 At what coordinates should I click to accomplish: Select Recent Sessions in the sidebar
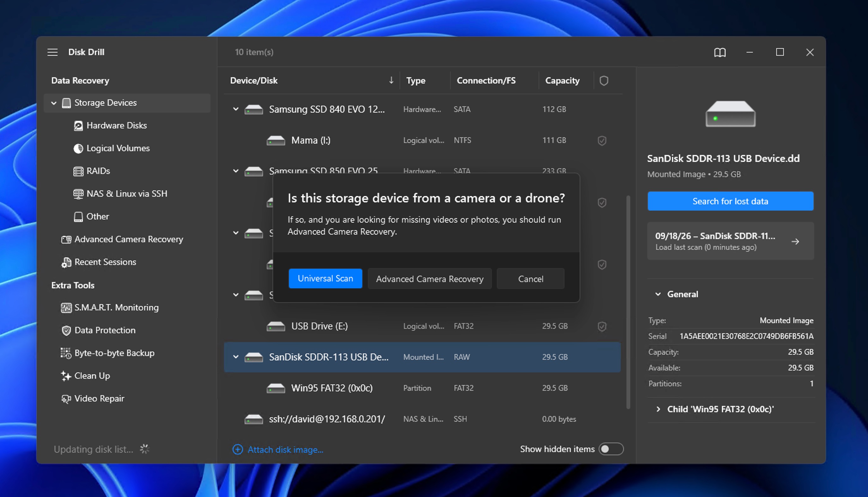tap(105, 262)
